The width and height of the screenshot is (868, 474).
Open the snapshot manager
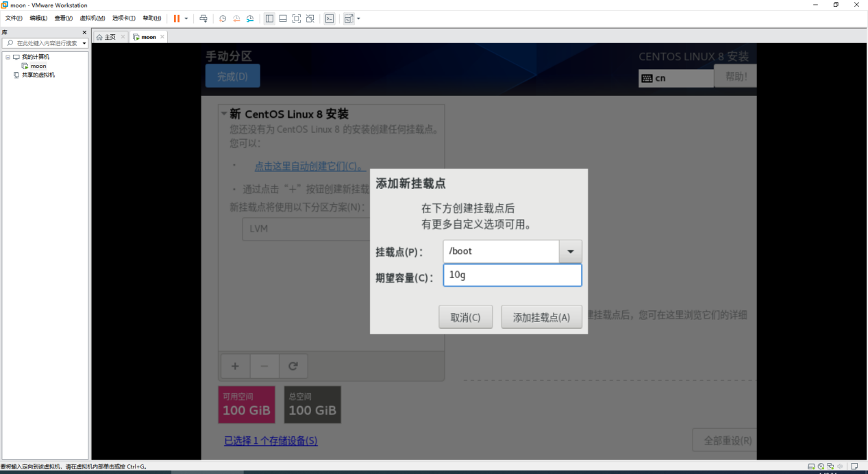(250, 18)
